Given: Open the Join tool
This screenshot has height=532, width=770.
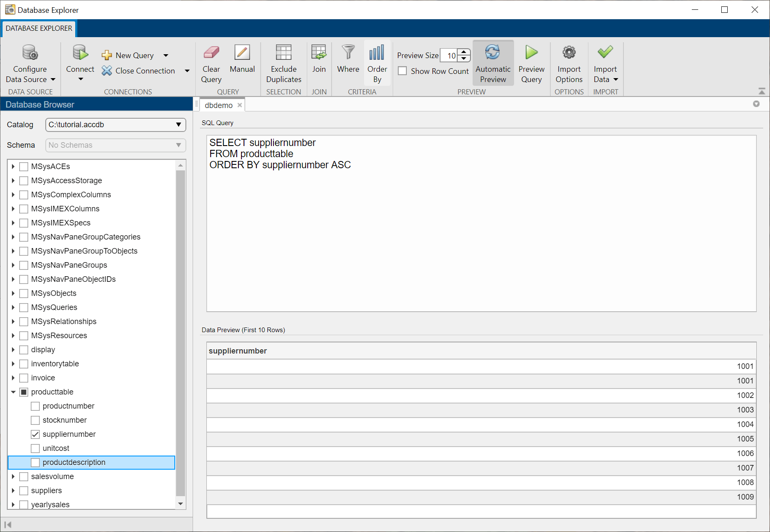Looking at the screenshot, I should [x=319, y=58].
